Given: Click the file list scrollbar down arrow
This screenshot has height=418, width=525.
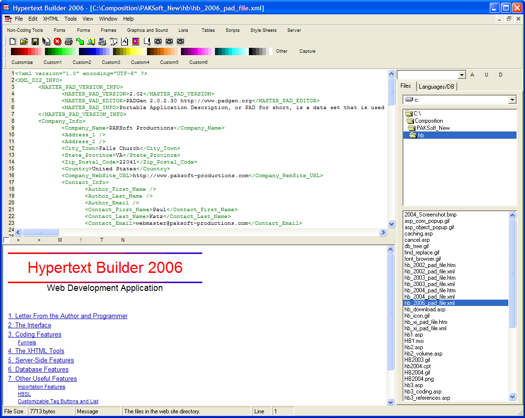Looking at the screenshot, I should click(x=512, y=397).
